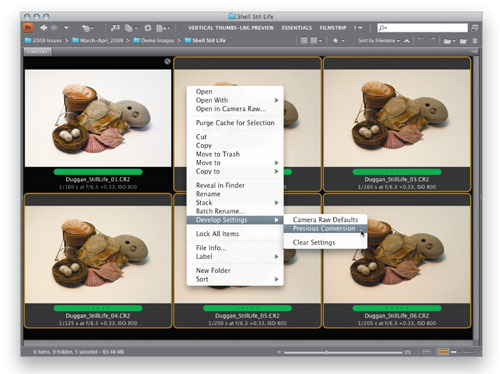Switch to Filmstrip workspace
Image resolution: width=500 pixels, height=374 pixels.
pos(333,28)
